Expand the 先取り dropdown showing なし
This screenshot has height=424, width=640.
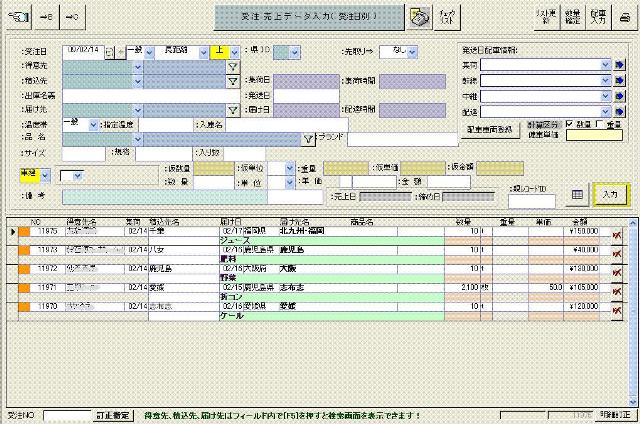[x=412, y=52]
